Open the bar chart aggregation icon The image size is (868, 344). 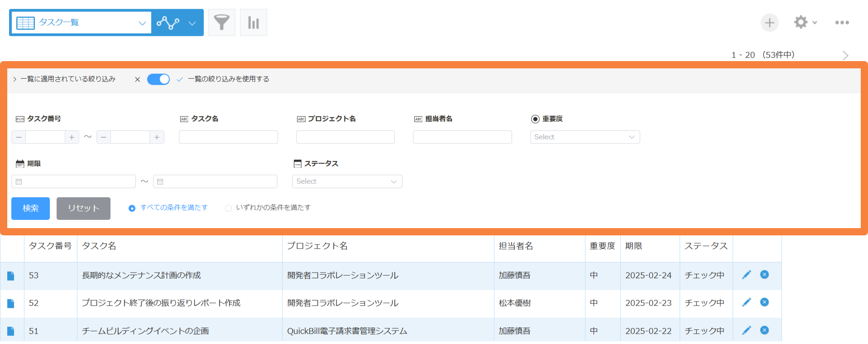tap(253, 23)
